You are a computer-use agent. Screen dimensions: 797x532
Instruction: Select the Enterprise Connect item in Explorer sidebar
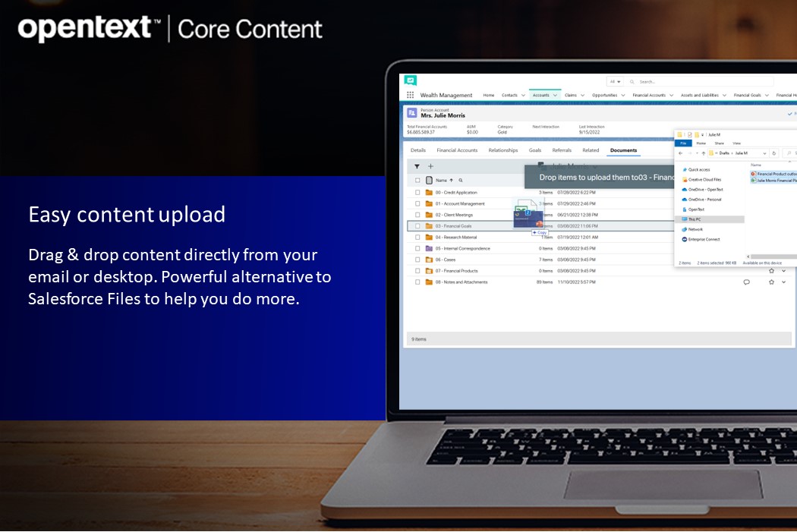point(704,239)
